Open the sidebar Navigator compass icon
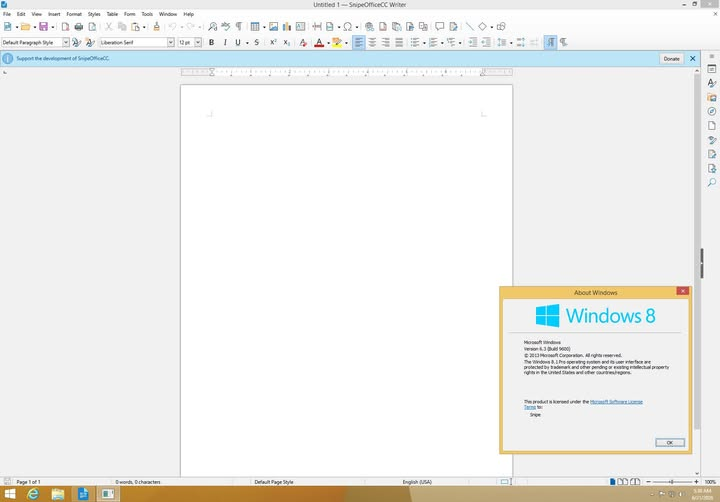This screenshot has height=502, width=720. pyautogui.click(x=712, y=112)
